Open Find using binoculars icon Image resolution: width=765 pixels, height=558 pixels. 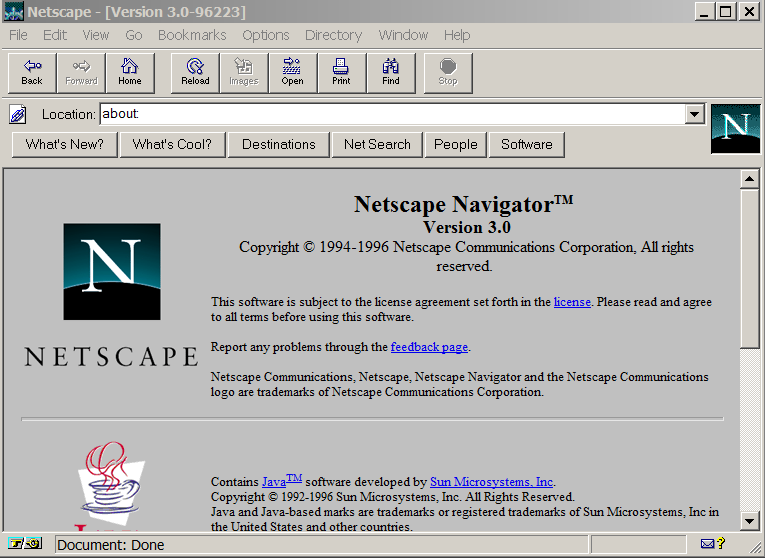(391, 73)
